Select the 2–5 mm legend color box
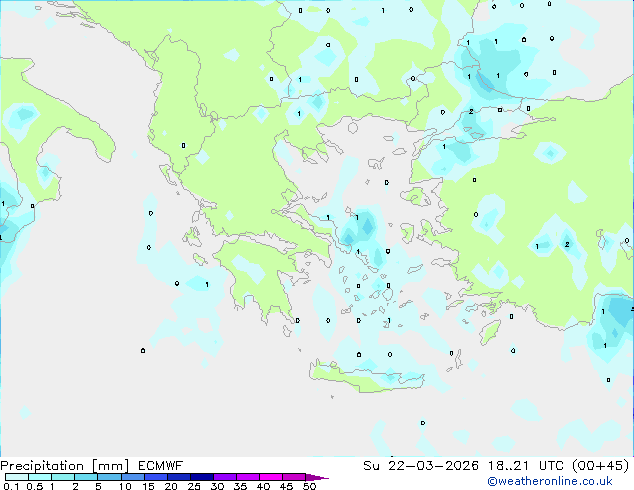The image size is (634, 490). pos(86,477)
